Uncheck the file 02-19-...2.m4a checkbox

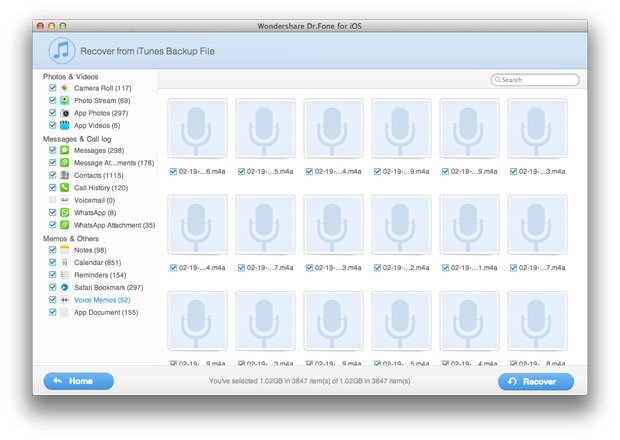(x=377, y=268)
